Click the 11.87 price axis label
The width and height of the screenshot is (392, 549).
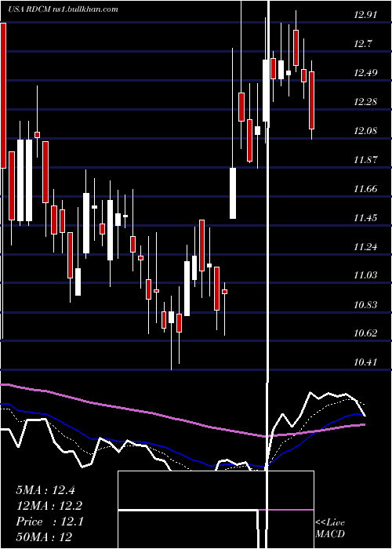pyautogui.click(x=365, y=160)
